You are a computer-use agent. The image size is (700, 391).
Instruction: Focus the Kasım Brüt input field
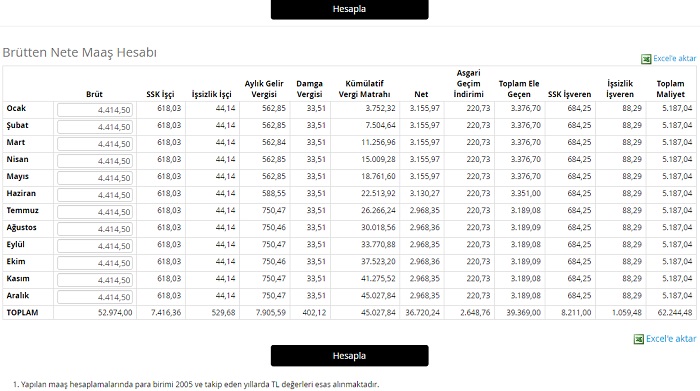95,279
